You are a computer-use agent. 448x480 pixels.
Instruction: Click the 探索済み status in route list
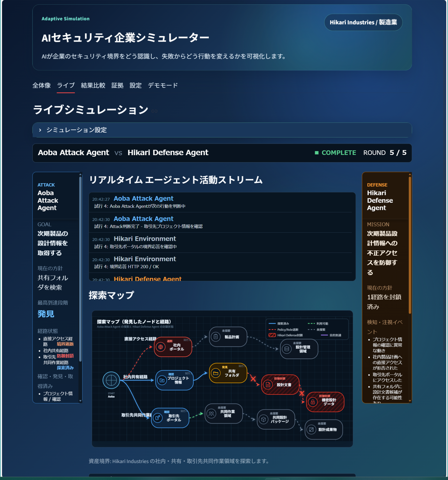[x=65, y=368]
